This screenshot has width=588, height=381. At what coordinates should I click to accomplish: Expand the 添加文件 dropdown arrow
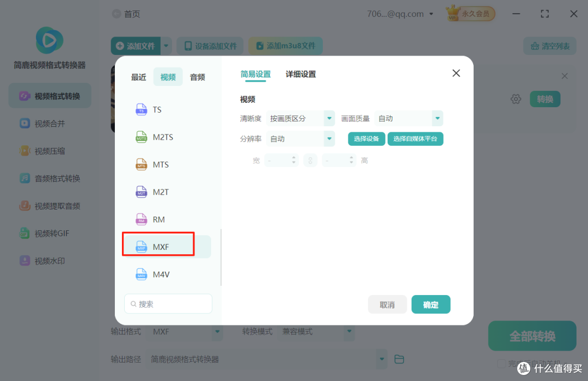(x=166, y=46)
